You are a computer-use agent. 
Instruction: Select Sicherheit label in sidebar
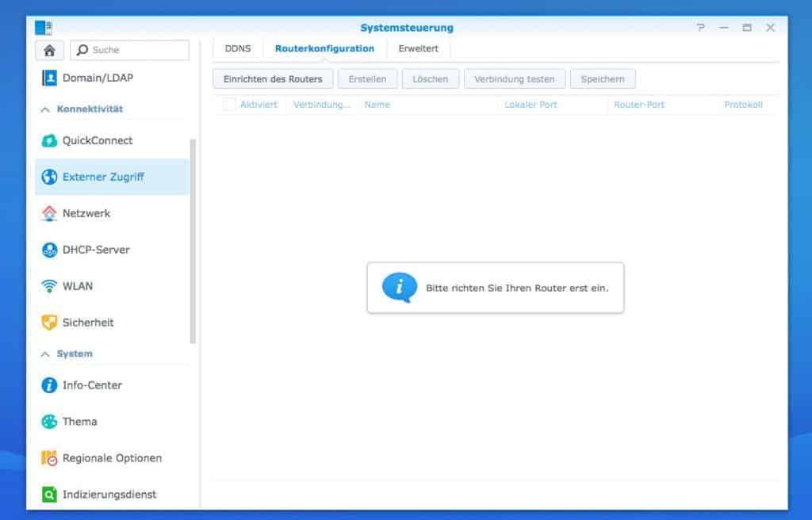point(88,322)
